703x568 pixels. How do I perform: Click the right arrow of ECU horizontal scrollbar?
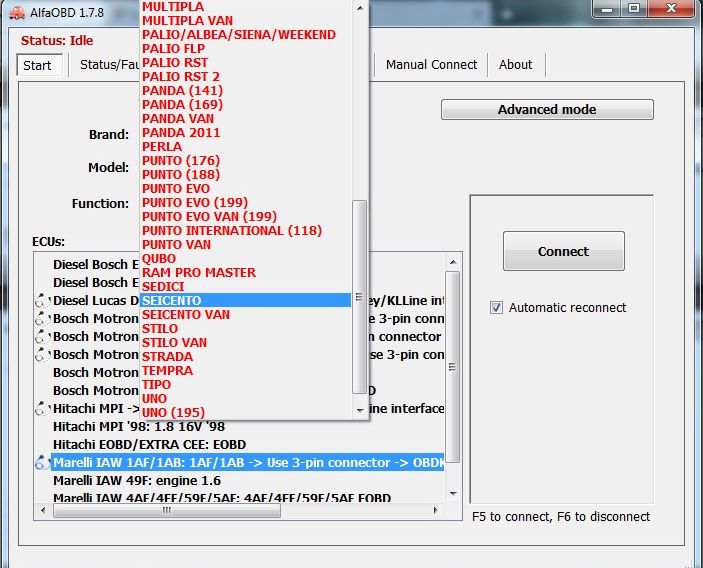point(437,510)
